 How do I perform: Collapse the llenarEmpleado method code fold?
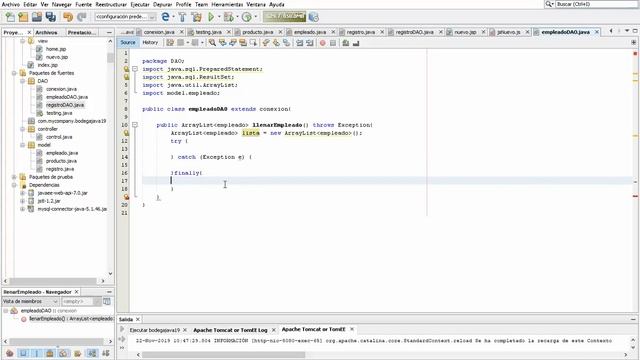coord(135,125)
